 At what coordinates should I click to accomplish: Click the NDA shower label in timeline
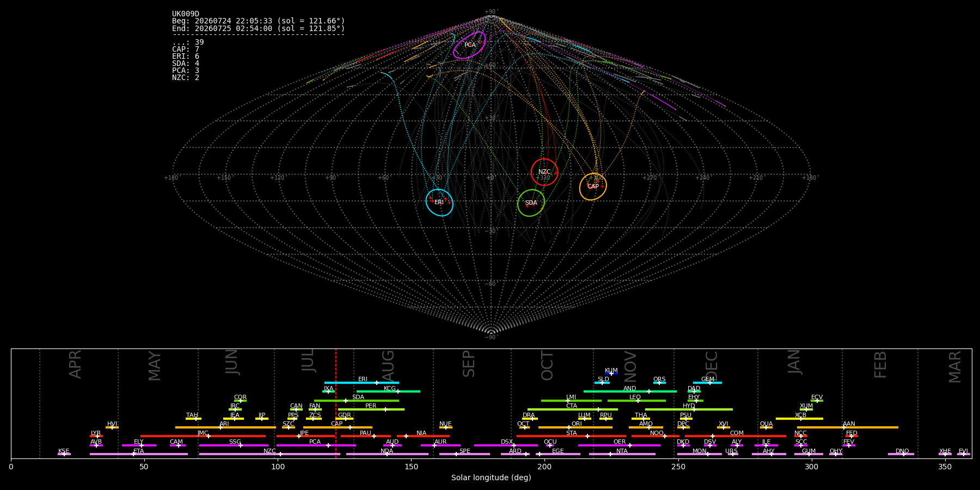(387, 451)
